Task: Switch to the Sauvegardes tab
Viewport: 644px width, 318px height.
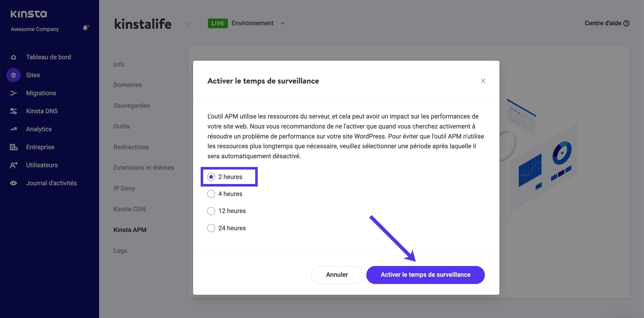Action: tap(132, 106)
